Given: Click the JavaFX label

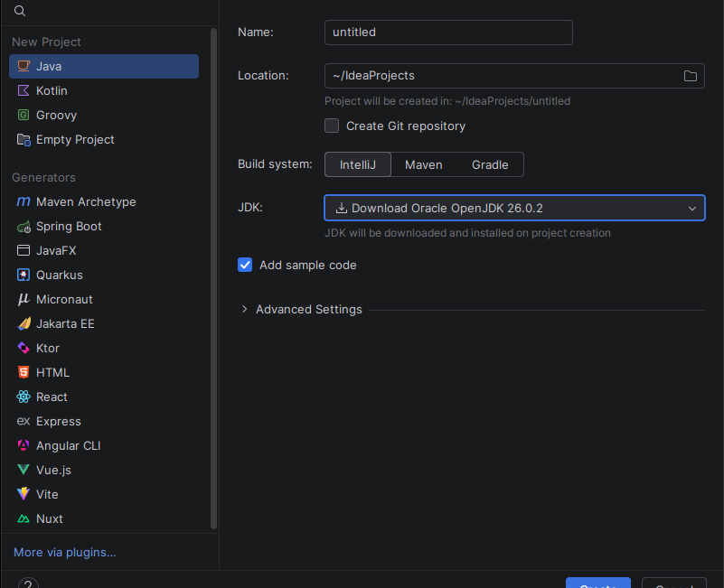Looking at the screenshot, I should click(x=56, y=251).
